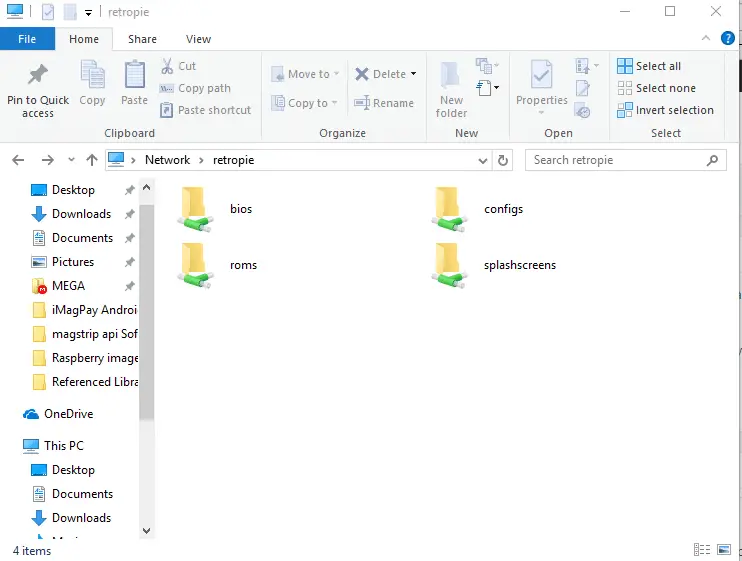This screenshot has height=561, width=742.
Task: Click retropie in the breadcrumb path
Action: [233, 160]
